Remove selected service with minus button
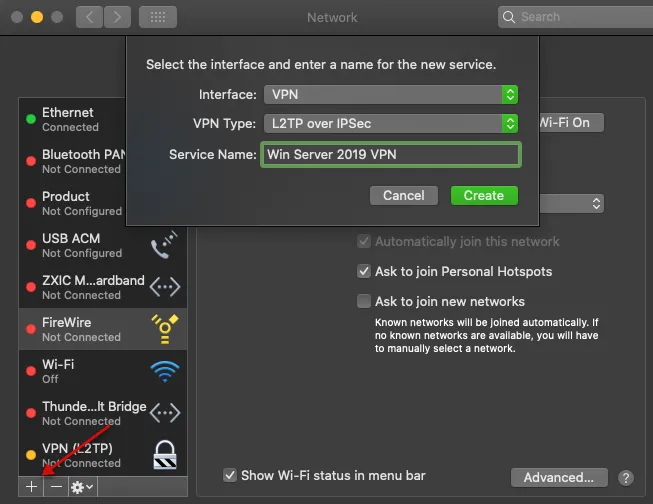This screenshot has width=653, height=504. point(56,487)
